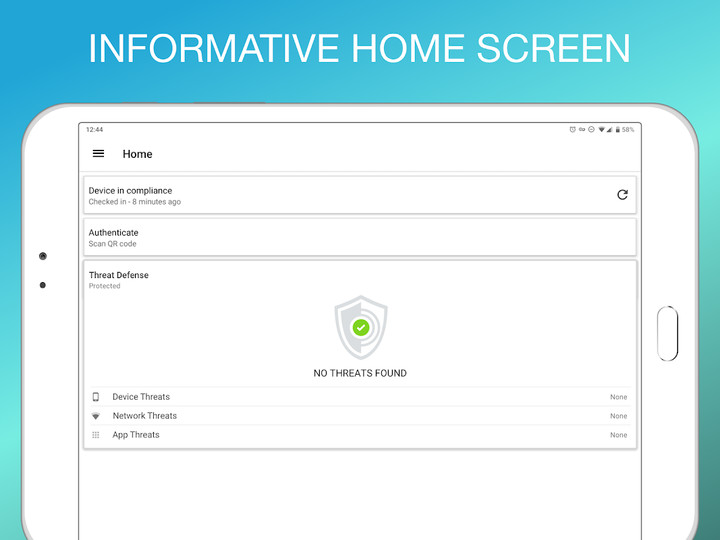Open the hamburger navigation menu
This screenshot has width=720, height=540.
[98, 154]
